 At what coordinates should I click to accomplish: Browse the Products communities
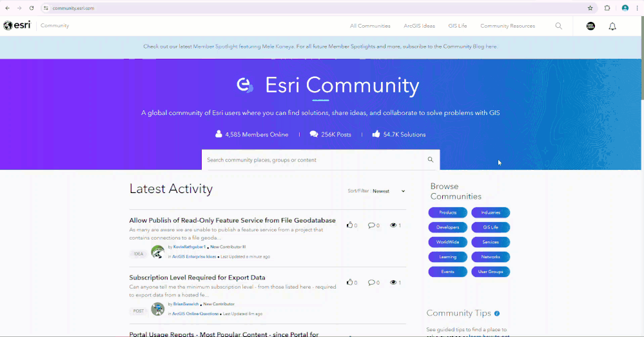pyautogui.click(x=447, y=212)
